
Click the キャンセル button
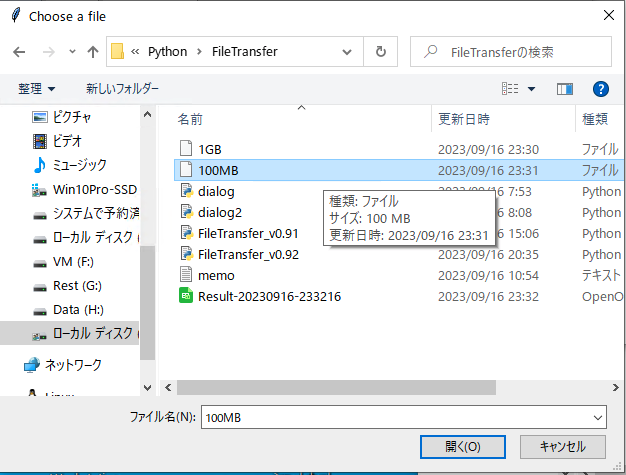point(563,447)
